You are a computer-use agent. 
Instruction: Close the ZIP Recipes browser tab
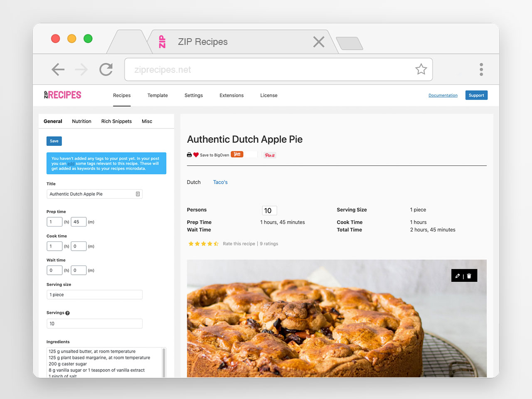319,42
